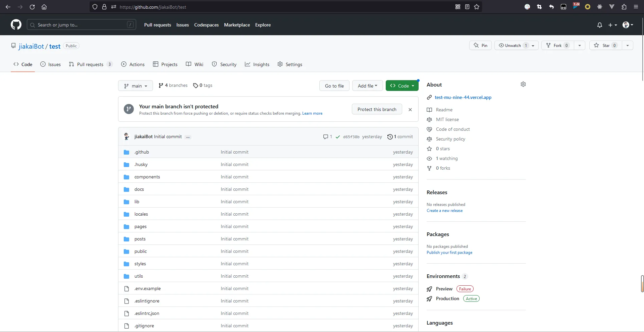Image resolution: width=644 pixels, height=332 pixels.
Task: Open the plus create-new menu
Action: pos(612,25)
